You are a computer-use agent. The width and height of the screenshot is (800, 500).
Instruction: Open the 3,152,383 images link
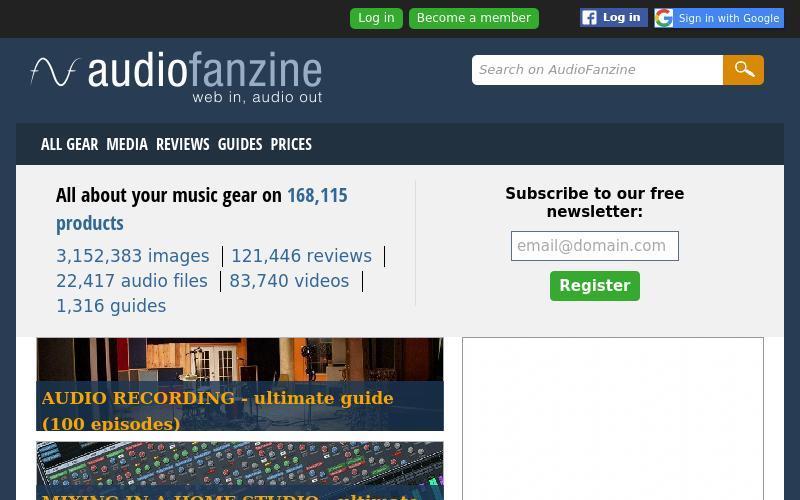133,256
